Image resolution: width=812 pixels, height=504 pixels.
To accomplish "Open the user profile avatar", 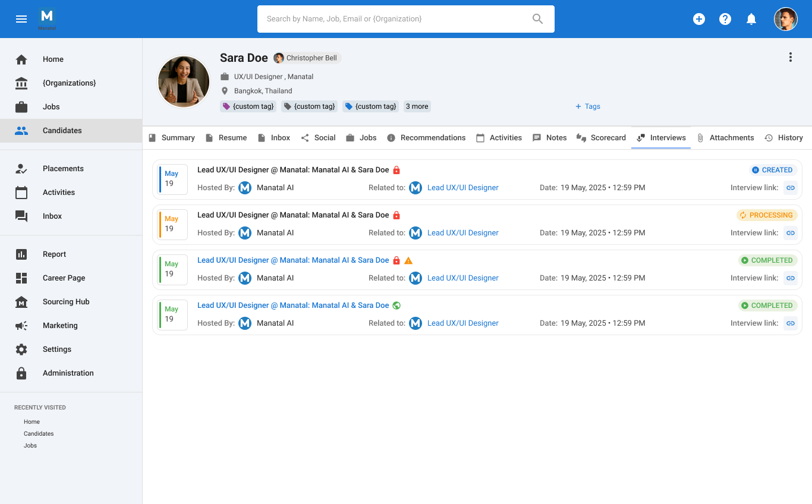I will [786, 19].
